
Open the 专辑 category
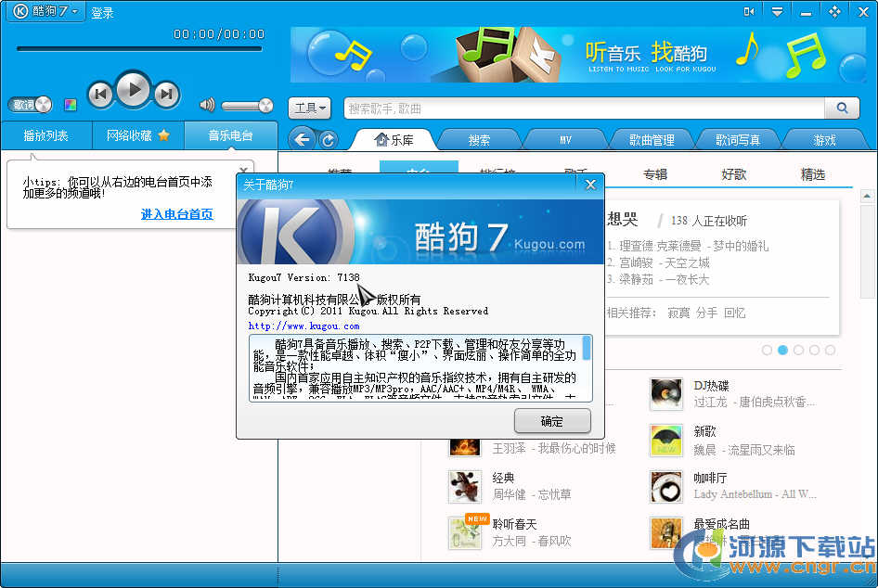(x=655, y=174)
